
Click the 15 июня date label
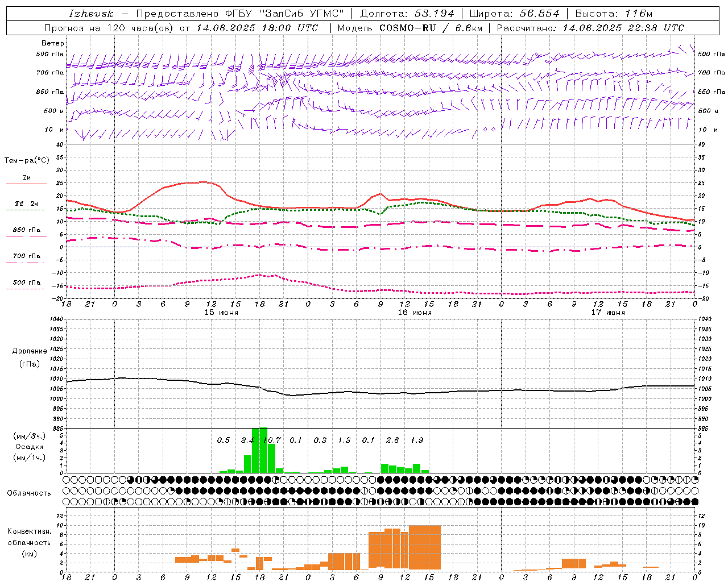click(x=221, y=313)
